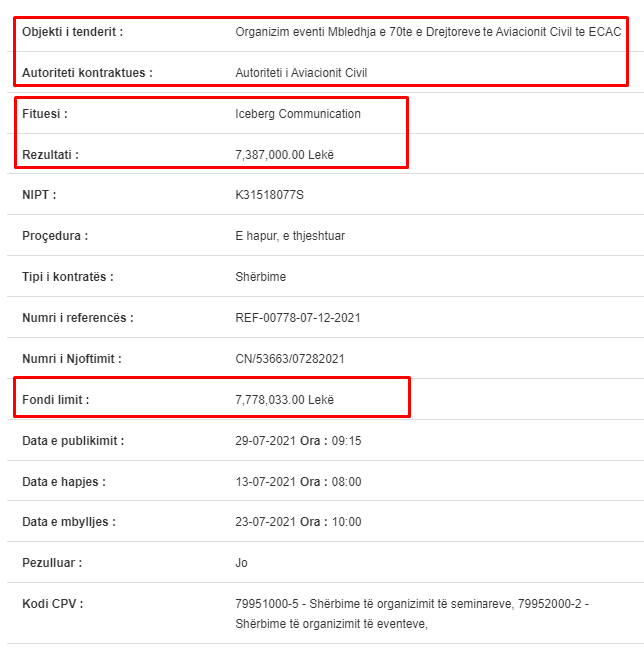
Task: Click the 'Fituesi' label
Action: pos(45,114)
